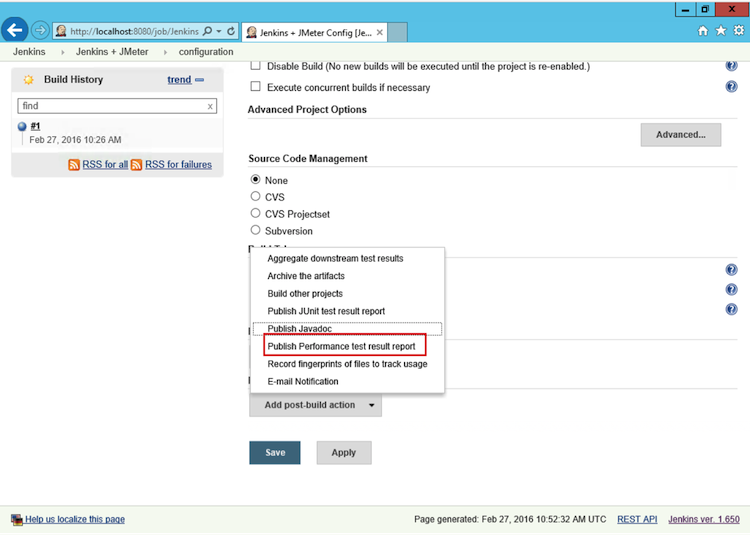This screenshot has height=535, width=750.
Task: Open the second build trigger help icon
Action: coord(731,290)
